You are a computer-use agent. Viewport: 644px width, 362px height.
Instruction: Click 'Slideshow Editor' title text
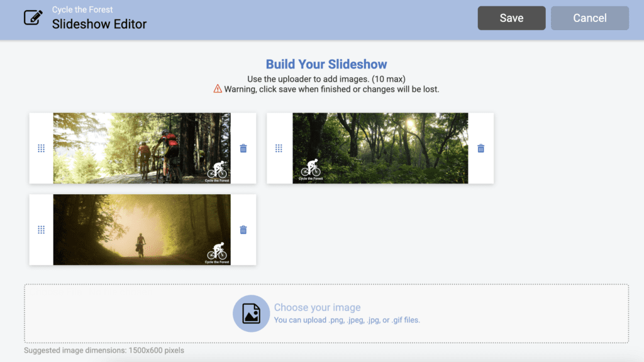click(99, 25)
